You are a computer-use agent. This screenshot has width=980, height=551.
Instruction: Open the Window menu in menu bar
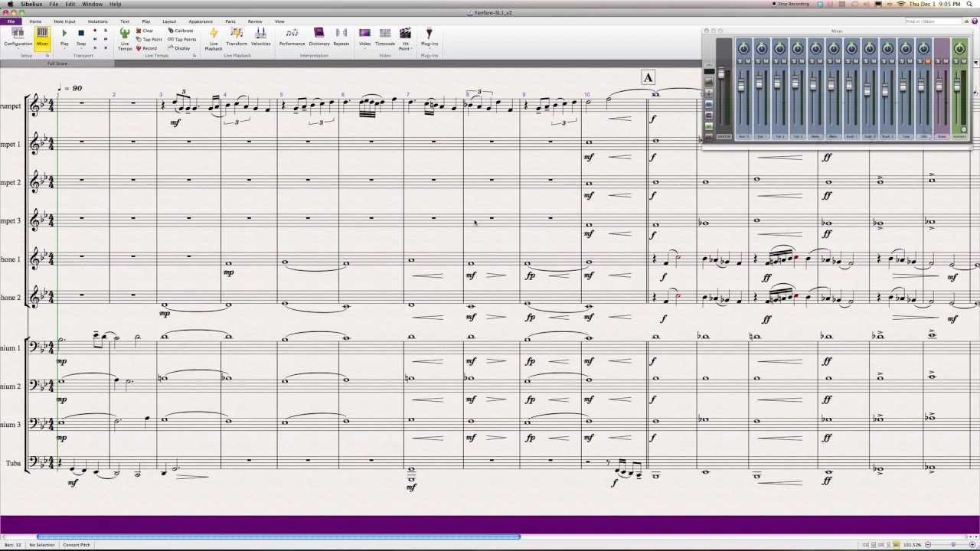coord(92,4)
